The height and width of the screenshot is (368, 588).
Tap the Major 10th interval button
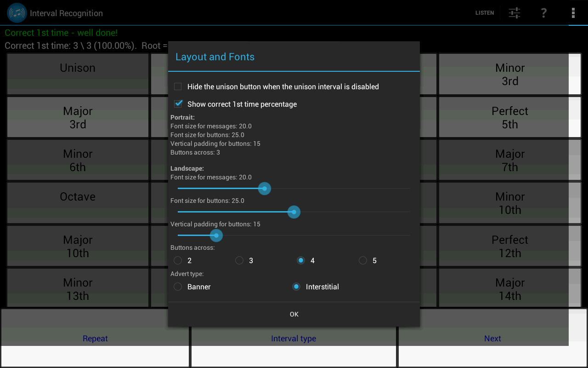[x=78, y=246]
